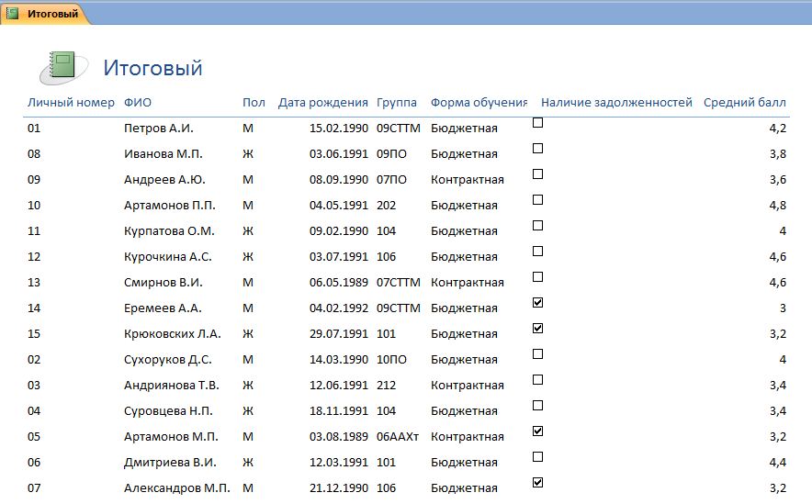The height and width of the screenshot is (504, 812).
Task: Click Контрактная in Смирнов В.И. row
Action: 468,283
